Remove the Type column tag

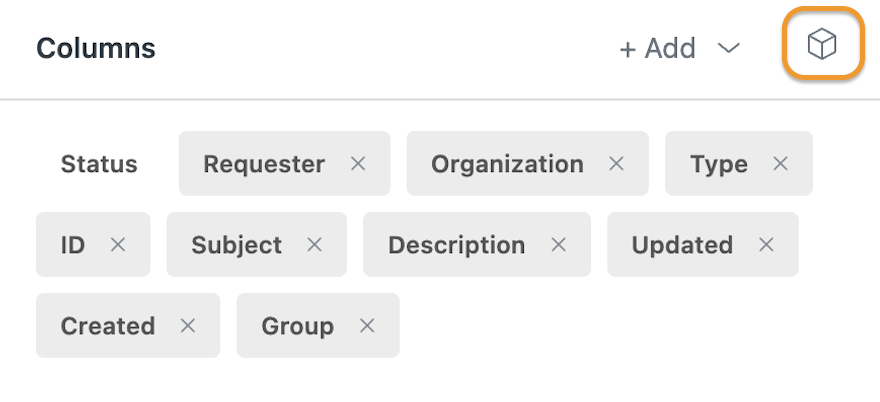(x=780, y=164)
